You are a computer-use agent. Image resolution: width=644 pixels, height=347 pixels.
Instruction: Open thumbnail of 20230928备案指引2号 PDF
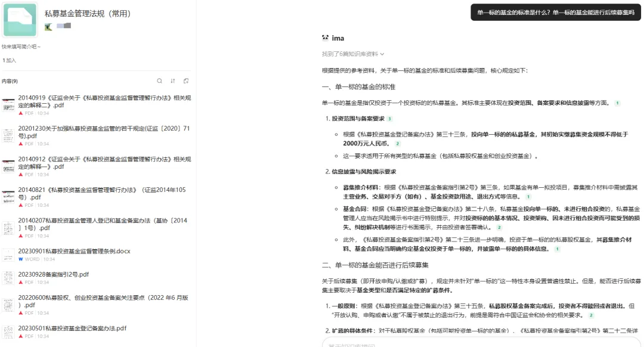[x=8, y=278]
